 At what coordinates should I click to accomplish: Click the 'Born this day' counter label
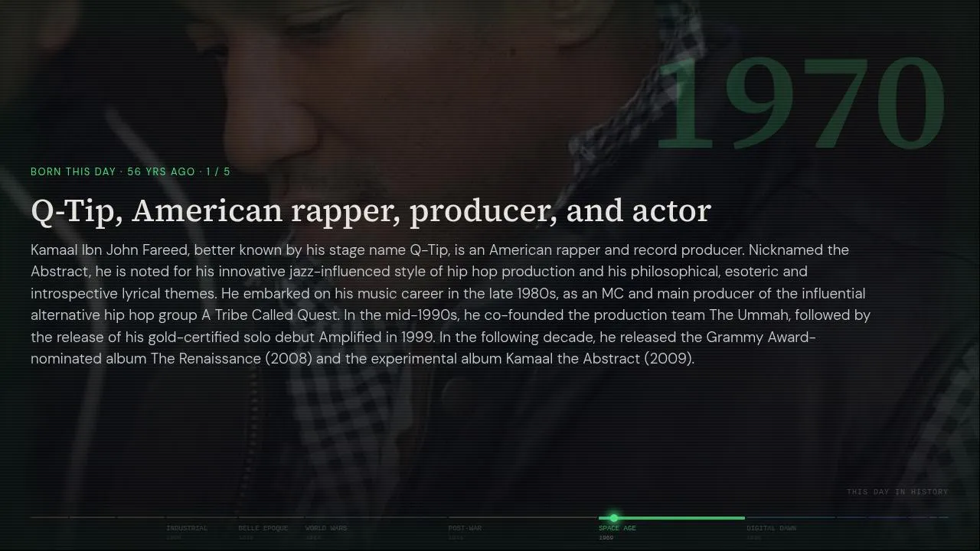tap(130, 171)
